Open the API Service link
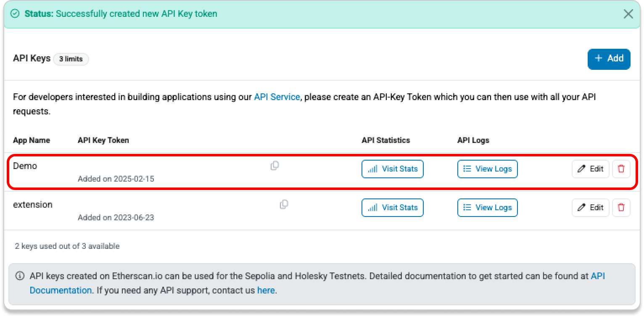 coord(277,97)
